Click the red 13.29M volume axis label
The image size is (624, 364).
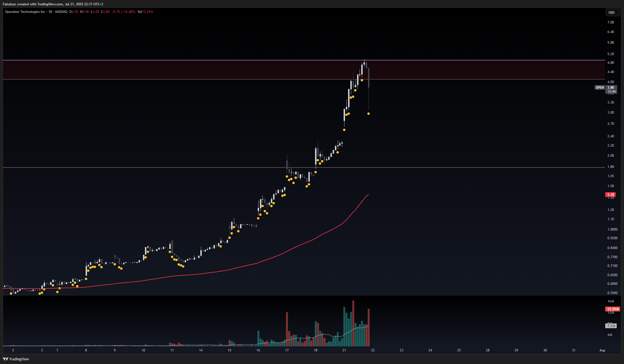(613, 309)
